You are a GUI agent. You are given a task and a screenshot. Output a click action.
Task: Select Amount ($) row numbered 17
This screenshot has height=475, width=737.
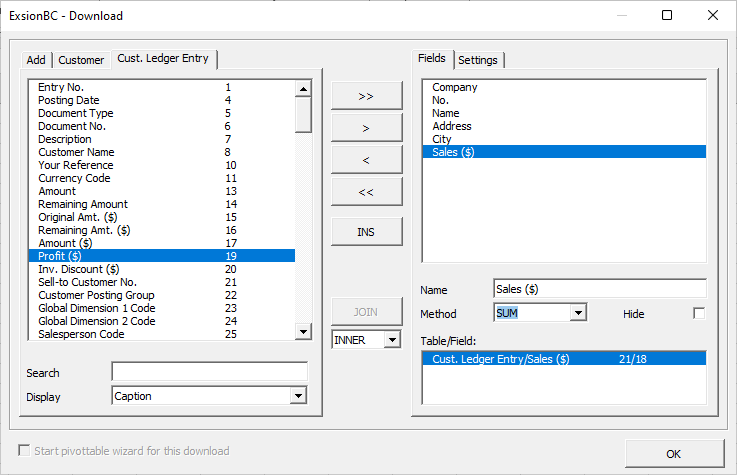[161, 243]
